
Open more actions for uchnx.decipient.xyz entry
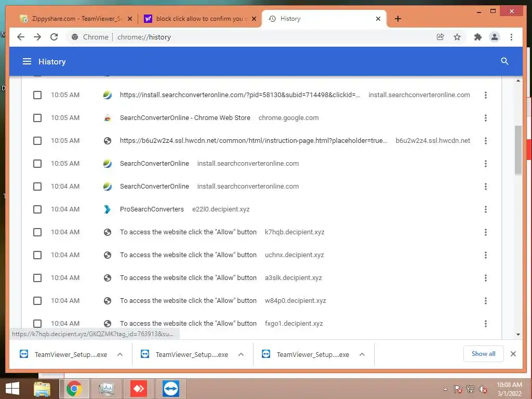click(486, 255)
